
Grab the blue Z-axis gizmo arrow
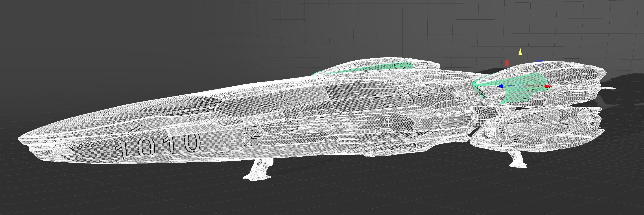[500, 86]
